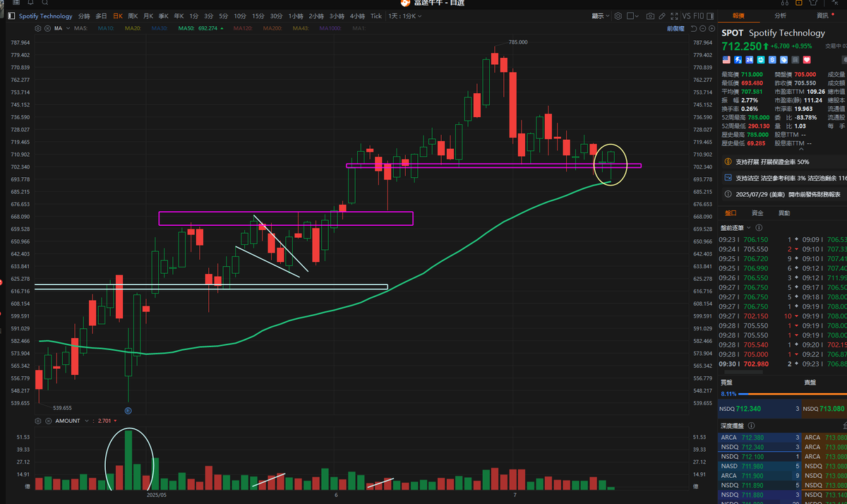Remove the AMOUNT indicator with X icon

48,421
